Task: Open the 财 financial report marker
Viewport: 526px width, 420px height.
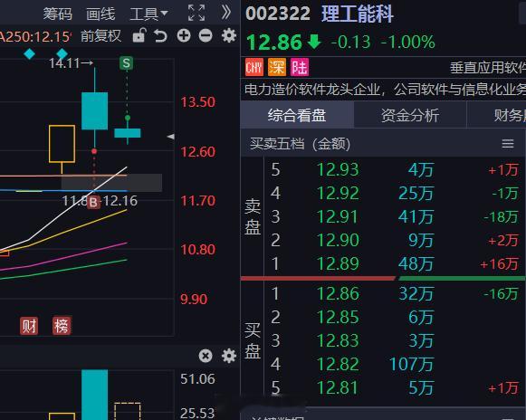Action: (29, 326)
